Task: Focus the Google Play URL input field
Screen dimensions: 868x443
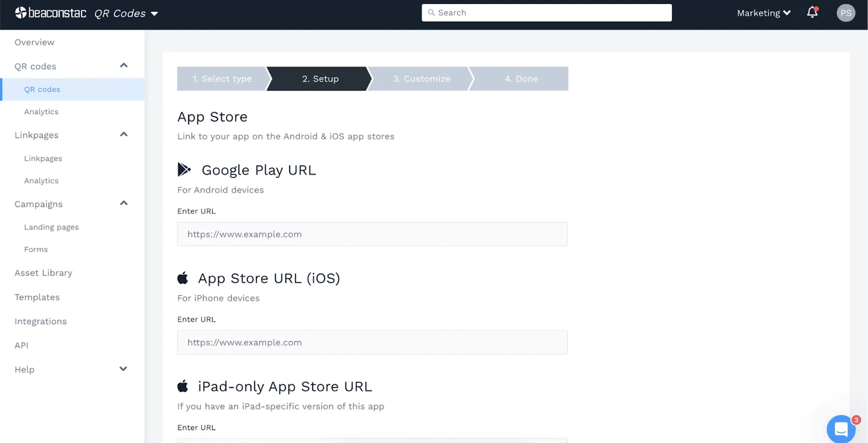Action: click(x=372, y=234)
